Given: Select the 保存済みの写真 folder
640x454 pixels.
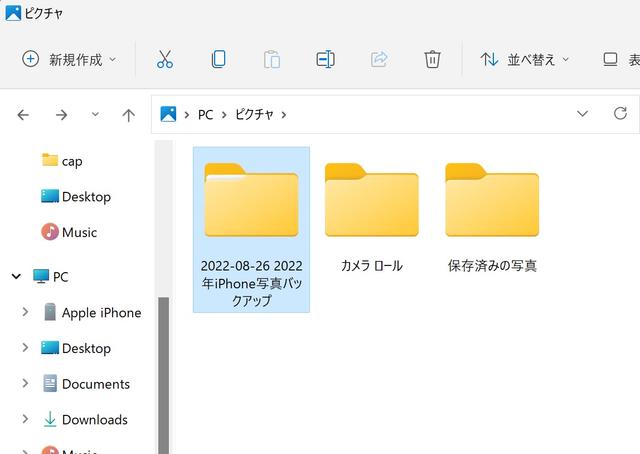Looking at the screenshot, I should coord(492,218).
